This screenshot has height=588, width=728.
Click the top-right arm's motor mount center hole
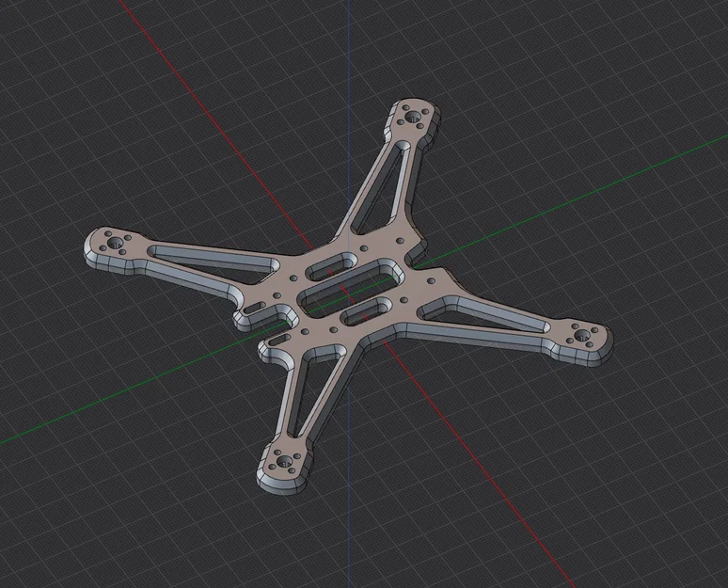coord(412,116)
